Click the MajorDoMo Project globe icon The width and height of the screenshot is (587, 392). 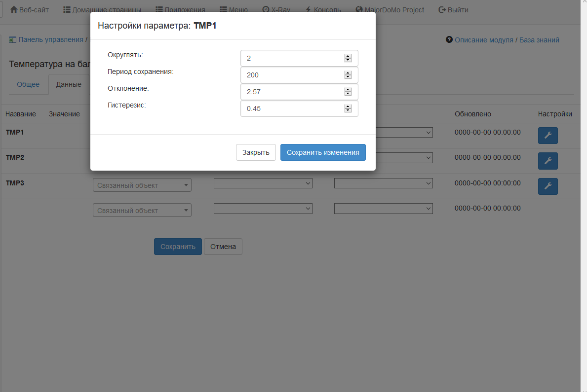359,10
